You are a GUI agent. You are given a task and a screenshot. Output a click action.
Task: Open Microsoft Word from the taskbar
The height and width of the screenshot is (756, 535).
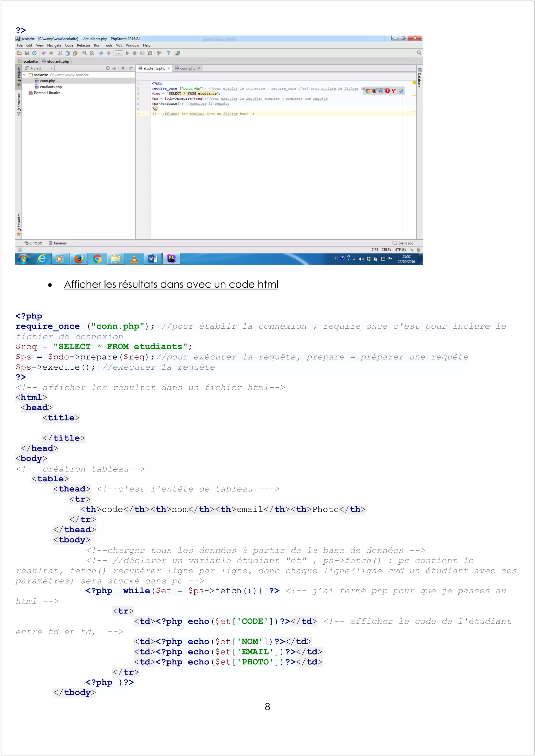tap(153, 259)
